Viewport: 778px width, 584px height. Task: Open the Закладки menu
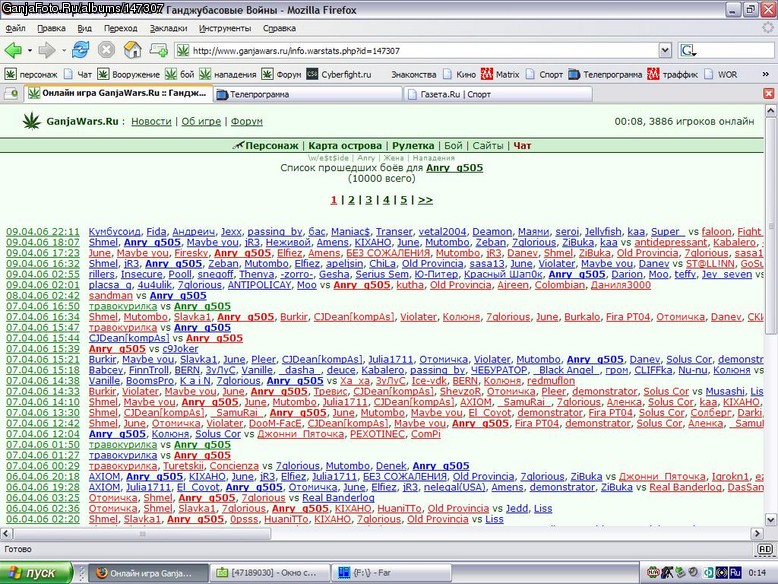(x=168, y=28)
